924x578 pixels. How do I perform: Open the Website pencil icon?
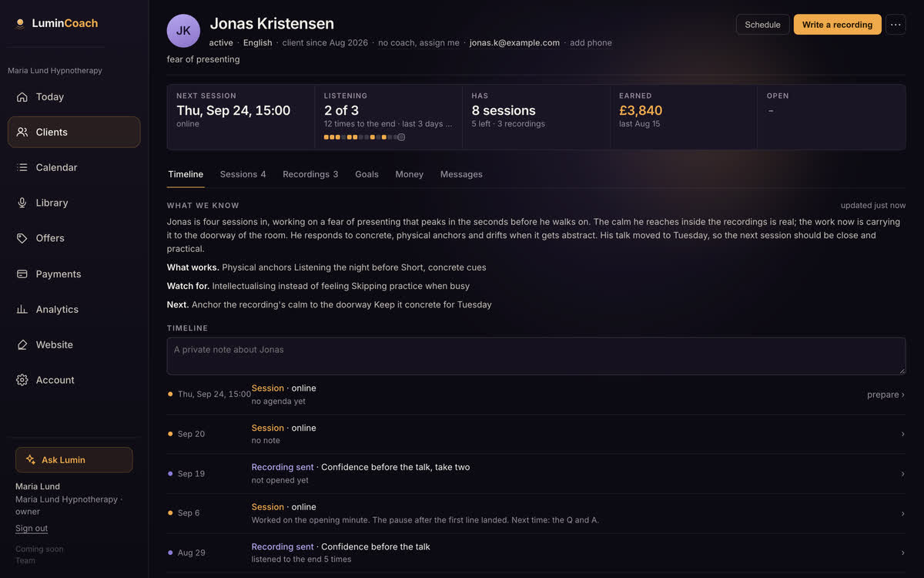(x=22, y=344)
